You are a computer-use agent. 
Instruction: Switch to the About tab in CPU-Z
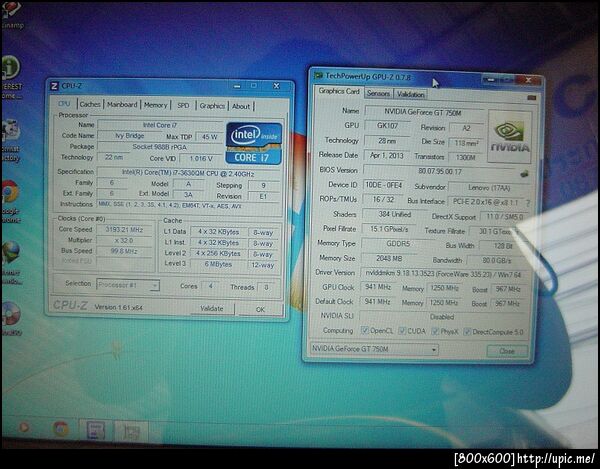tap(241, 106)
